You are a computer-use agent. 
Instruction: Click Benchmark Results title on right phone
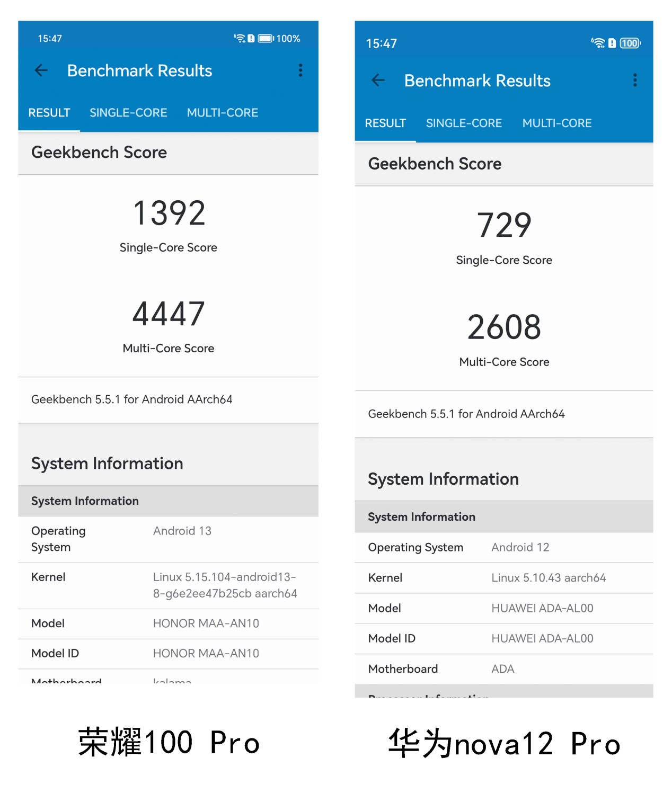pyautogui.click(x=477, y=81)
